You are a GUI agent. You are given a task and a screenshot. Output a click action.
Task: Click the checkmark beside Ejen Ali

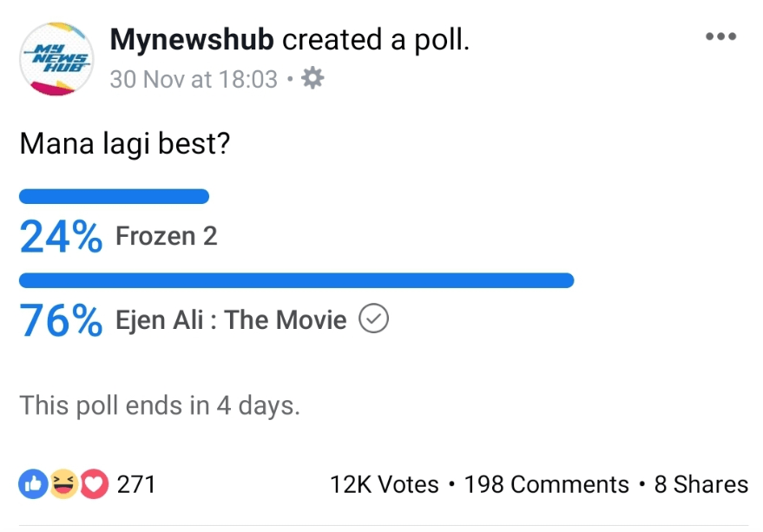pos(374,320)
